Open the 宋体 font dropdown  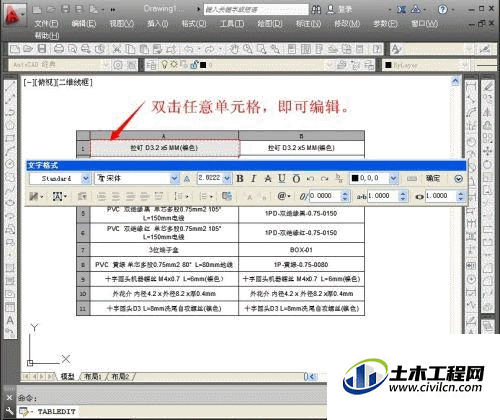coord(175,179)
